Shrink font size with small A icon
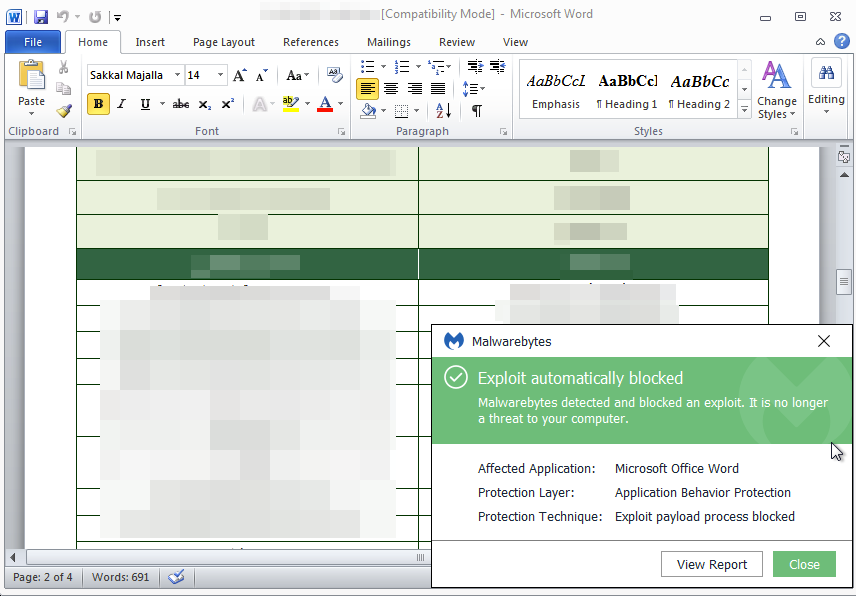Image resolution: width=856 pixels, height=596 pixels. pos(262,75)
